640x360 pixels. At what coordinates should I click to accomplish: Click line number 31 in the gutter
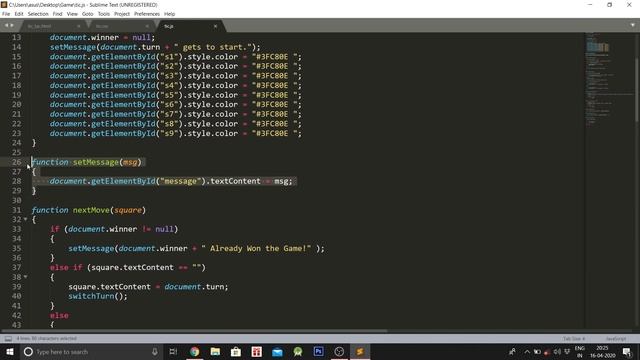click(x=16, y=210)
